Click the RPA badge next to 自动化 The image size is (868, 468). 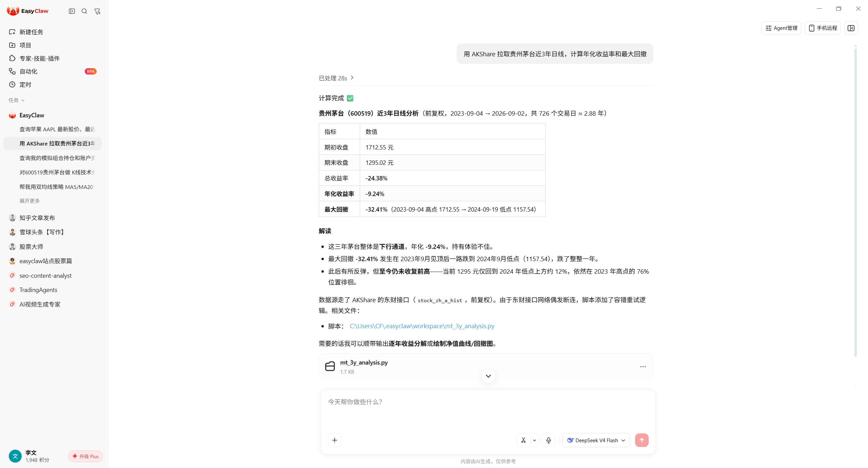pos(91,71)
